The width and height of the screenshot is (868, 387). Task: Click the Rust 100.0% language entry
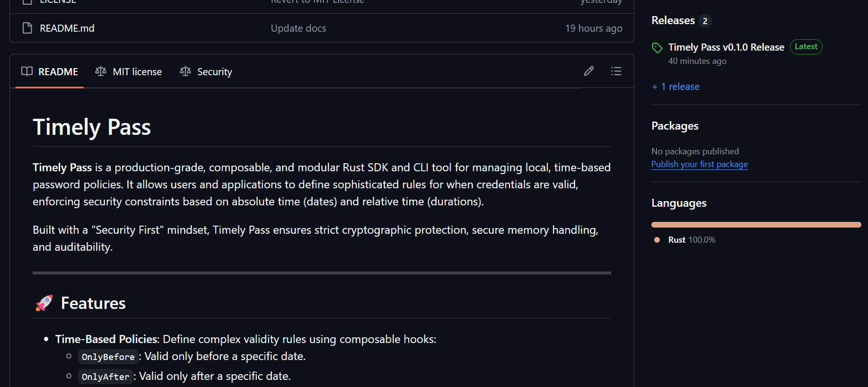(691, 240)
